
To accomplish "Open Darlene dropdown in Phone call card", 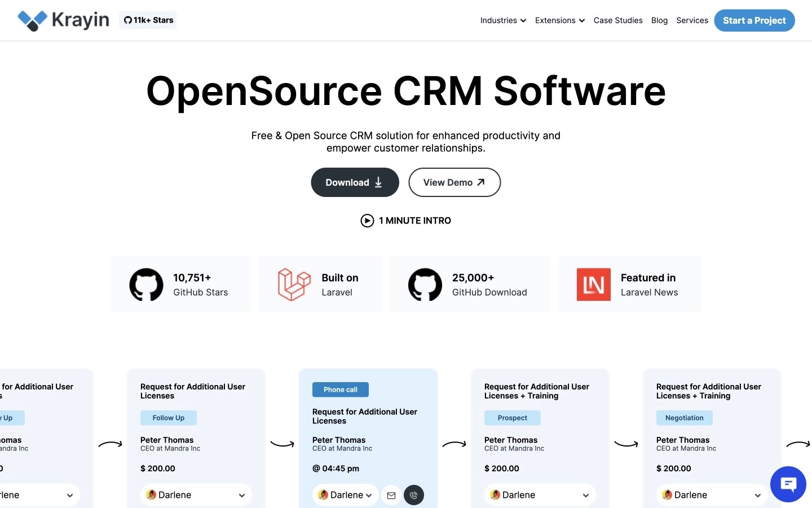I will click(345, 495).
